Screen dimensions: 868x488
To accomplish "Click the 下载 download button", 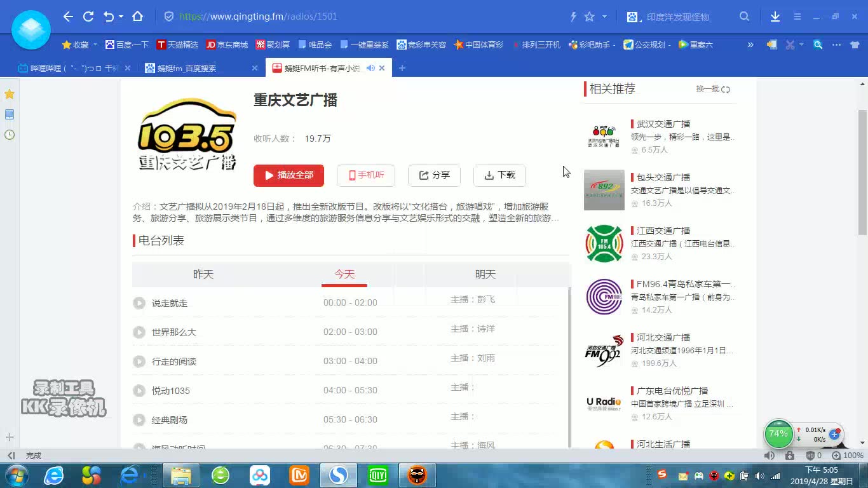I will click(x=499, y=175).
